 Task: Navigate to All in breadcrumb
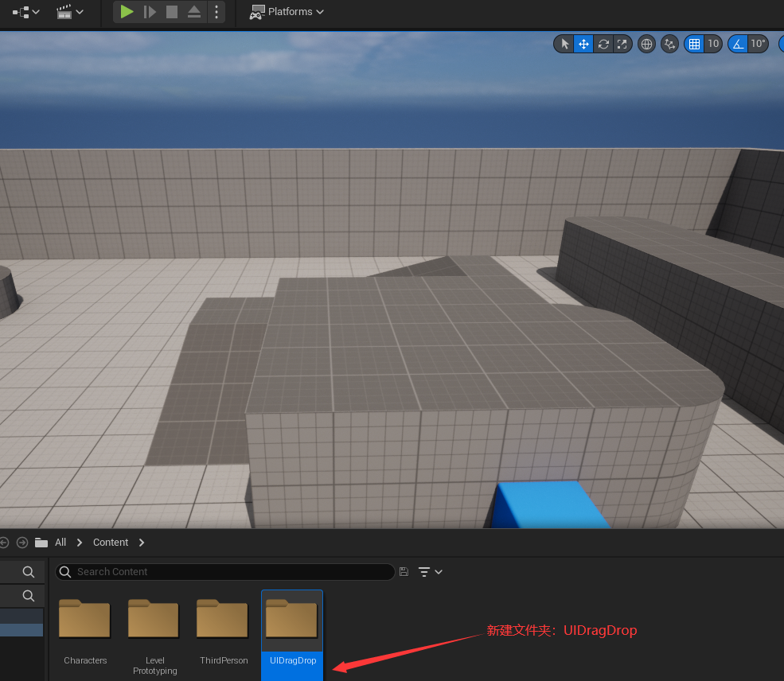[60, 542]
